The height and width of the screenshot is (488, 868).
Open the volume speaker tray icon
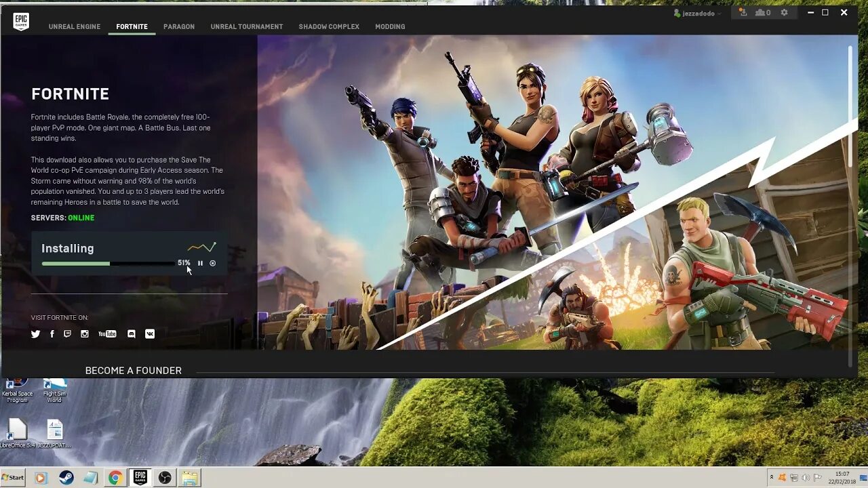[x=806, y=478]
